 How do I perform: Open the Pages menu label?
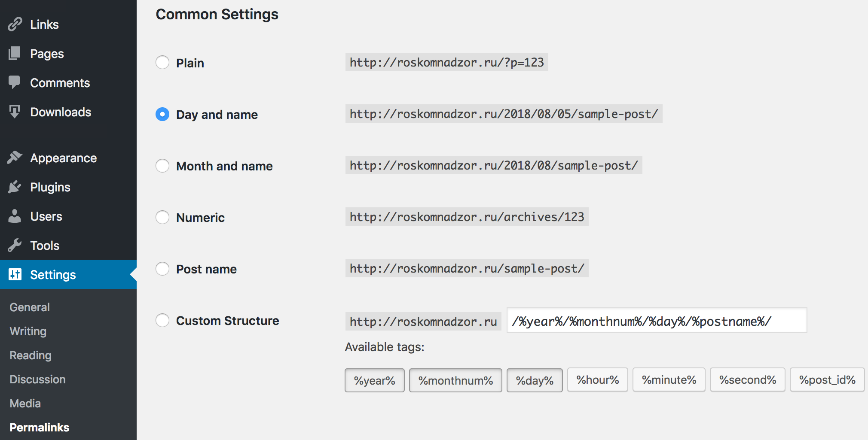47,54
